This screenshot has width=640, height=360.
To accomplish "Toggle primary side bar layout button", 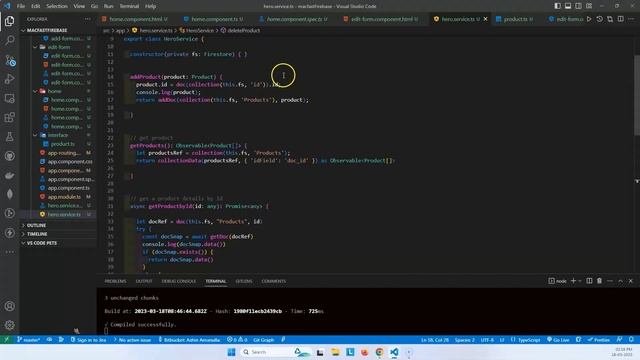I will click(558, 6).
